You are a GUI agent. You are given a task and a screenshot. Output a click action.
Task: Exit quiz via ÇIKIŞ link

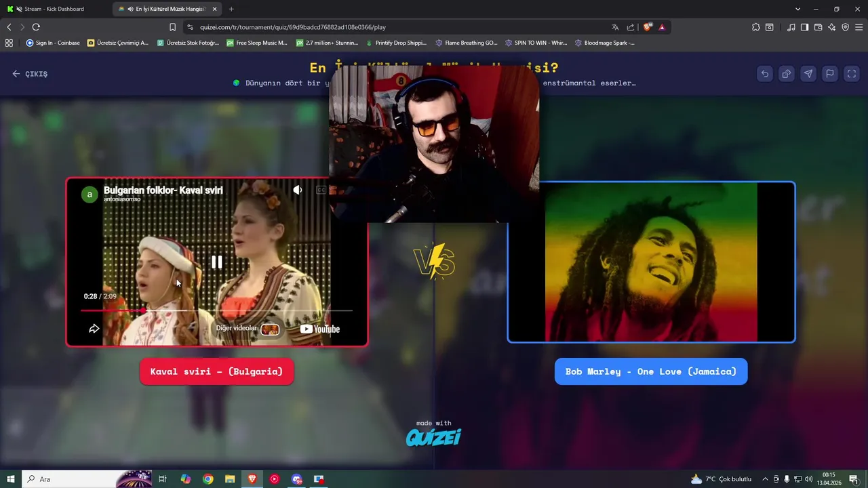click(x=30, y=74)
